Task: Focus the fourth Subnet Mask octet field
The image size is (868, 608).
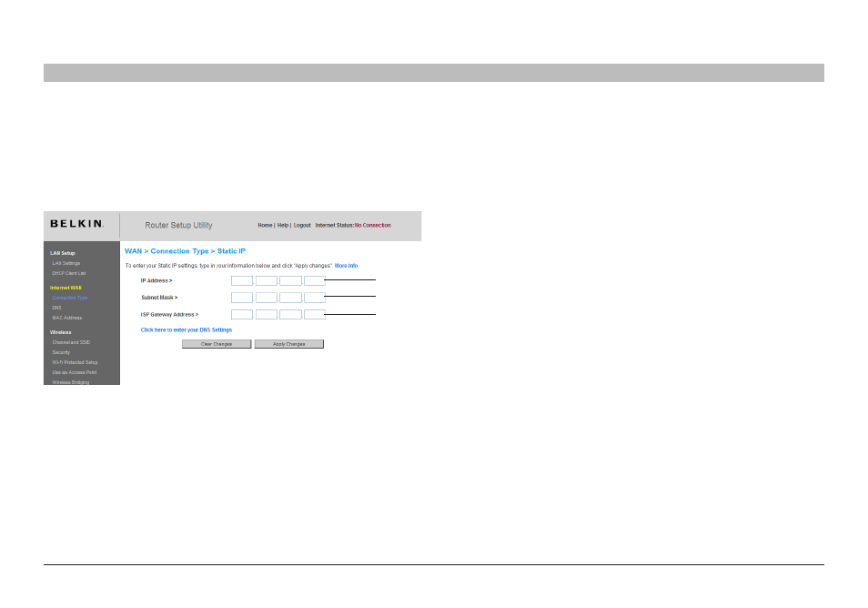Action: tap(315, 298)
